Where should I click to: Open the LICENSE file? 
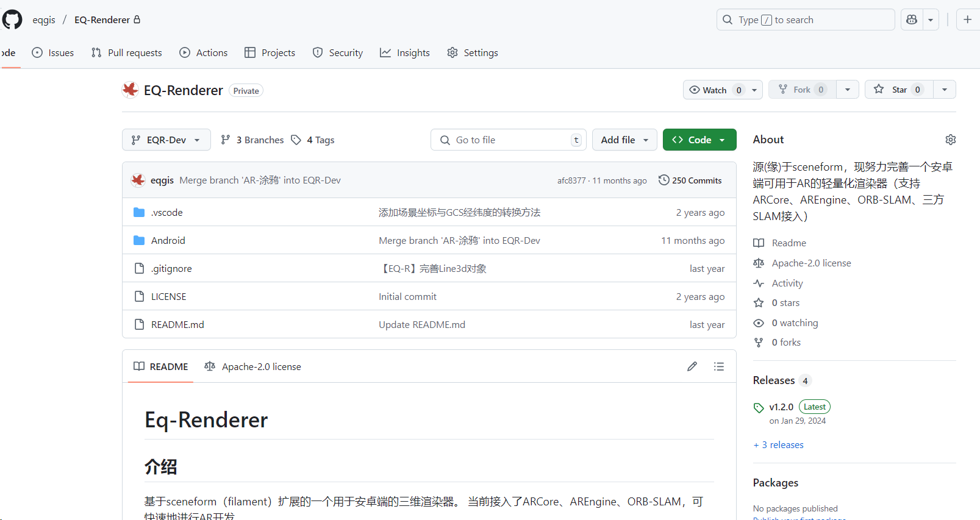[x=168, y=296]
